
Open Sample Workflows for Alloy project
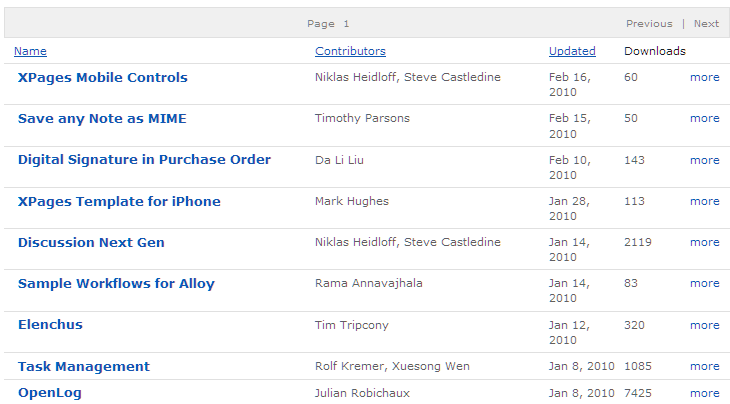[x=116, y=283]
